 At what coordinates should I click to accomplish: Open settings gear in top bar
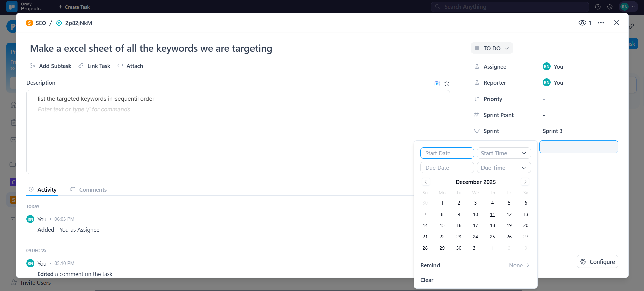coord(610,7)
